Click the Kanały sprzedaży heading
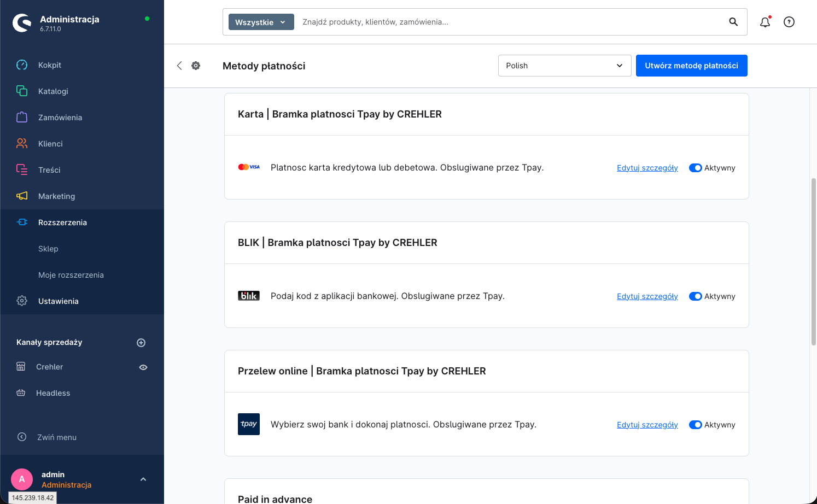 tap(49, 342)
